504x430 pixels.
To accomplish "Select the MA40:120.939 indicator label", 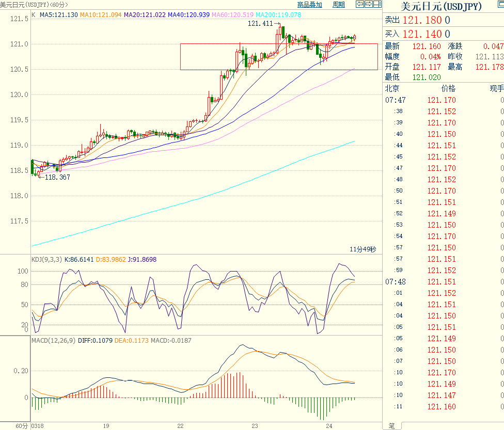I will point(188,15).
